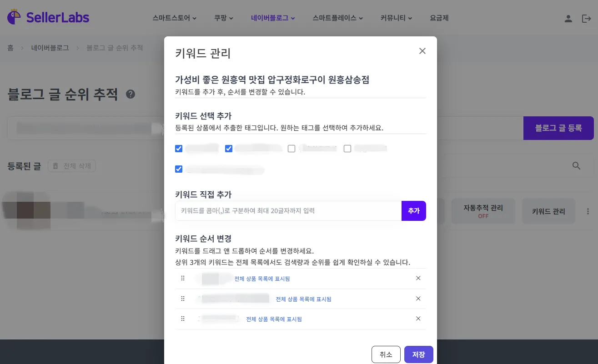Expand the 네이버블로그 dropdown menu

click(273, 19)
